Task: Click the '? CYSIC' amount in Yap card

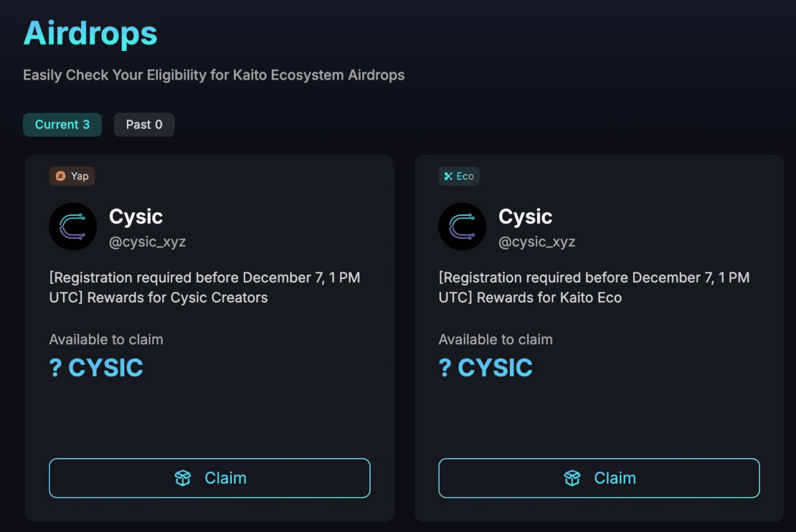Action: (96, 368)
